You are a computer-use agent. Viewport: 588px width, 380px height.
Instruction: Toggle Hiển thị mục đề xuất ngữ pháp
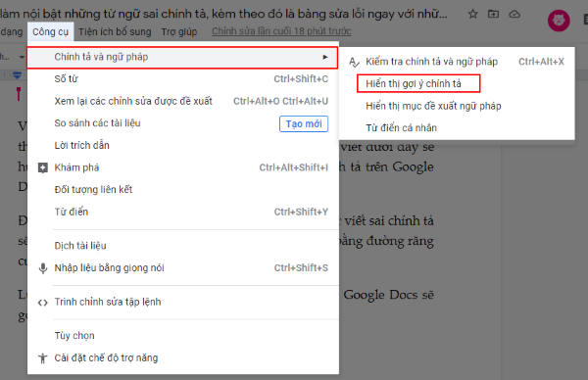[x=457, y=106]
